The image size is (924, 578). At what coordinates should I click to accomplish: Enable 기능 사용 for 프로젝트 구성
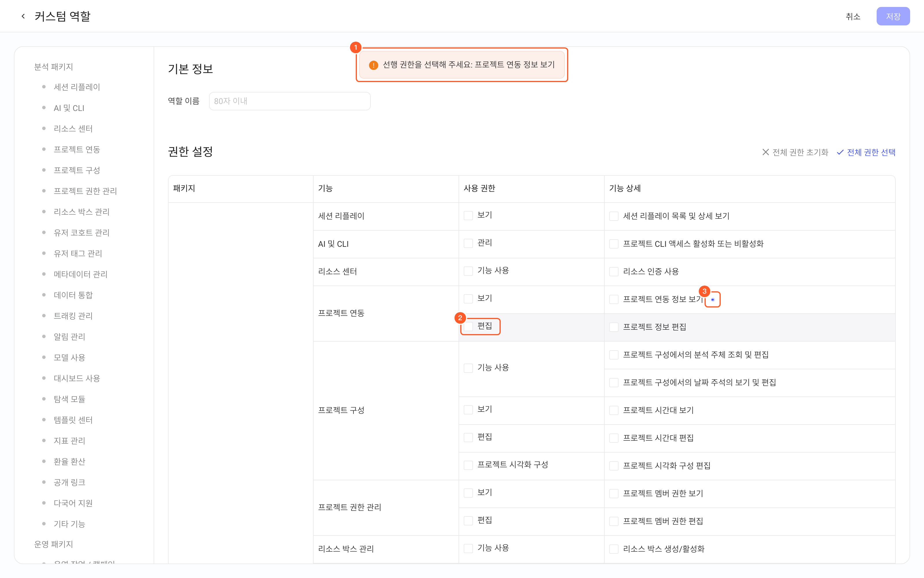point(468,368)
